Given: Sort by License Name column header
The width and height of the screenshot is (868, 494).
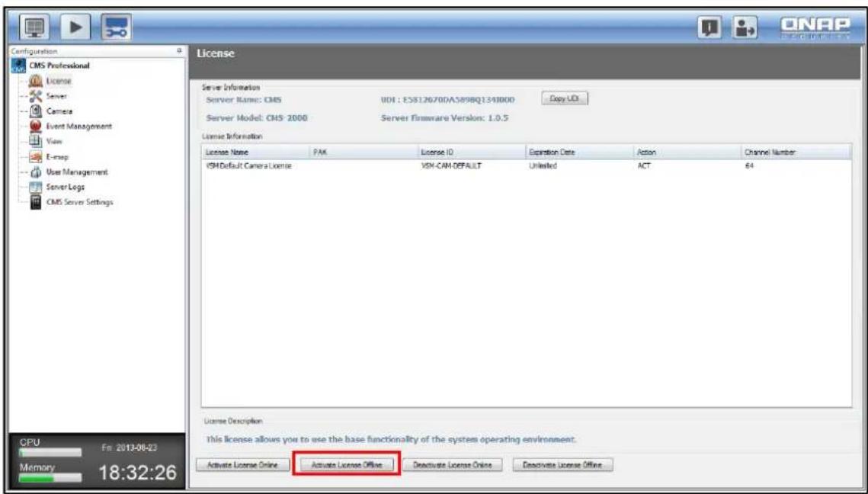Looking at the screenshot, I should 256,152.
